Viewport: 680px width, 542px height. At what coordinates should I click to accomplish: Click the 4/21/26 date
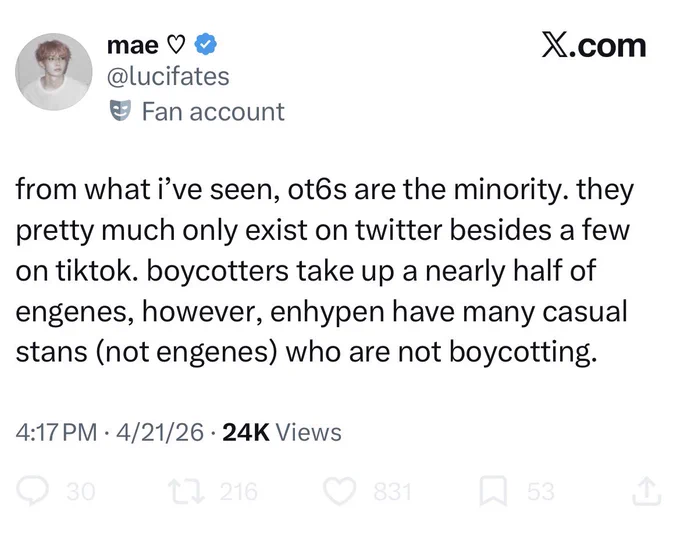(x=160, y=432)
